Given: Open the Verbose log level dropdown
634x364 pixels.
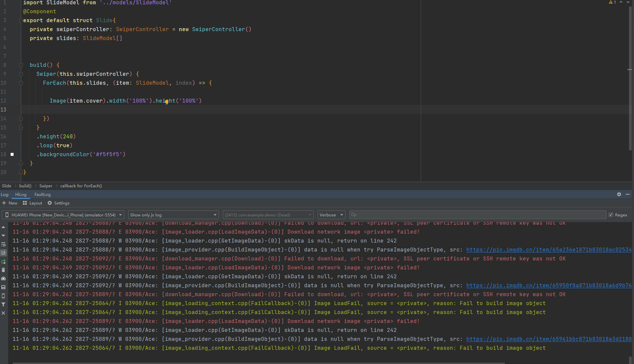Looking at the screenshot, I should click(x=331, y=215).
